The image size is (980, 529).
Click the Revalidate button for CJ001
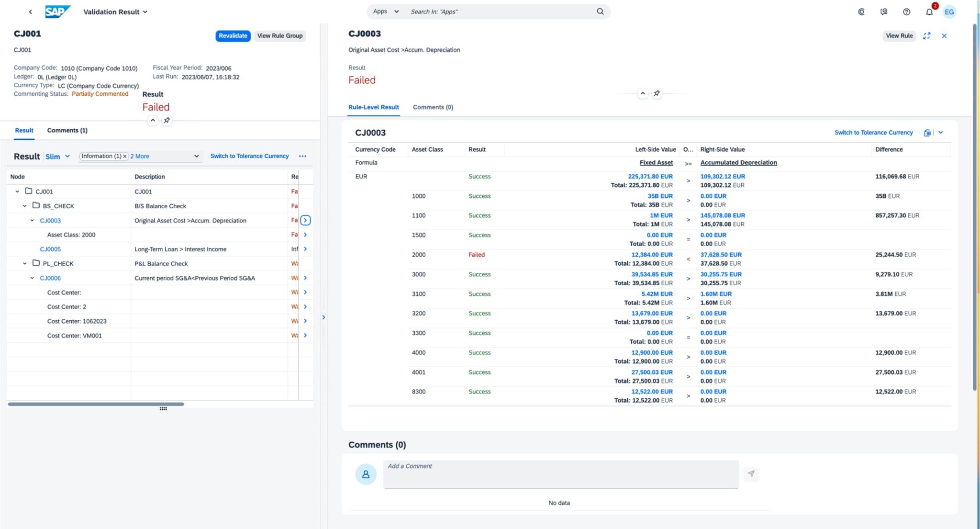tap(233, 36)
